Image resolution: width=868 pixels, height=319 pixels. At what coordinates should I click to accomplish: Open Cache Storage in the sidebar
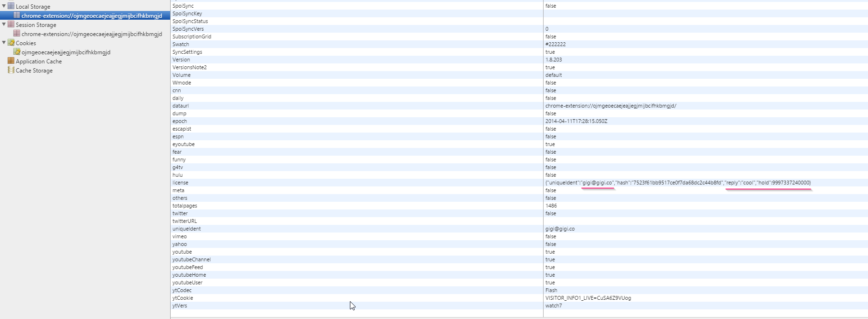pyautogui.click(x=34, y=71)
